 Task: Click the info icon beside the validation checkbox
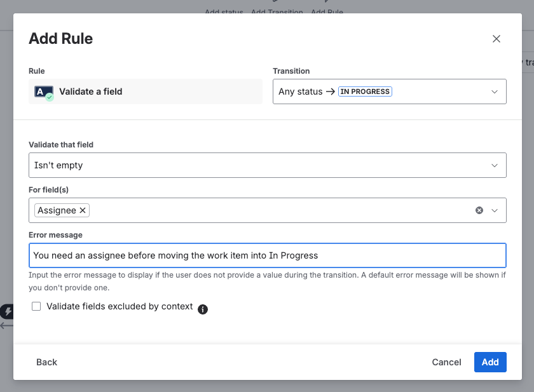click(202, 309)
